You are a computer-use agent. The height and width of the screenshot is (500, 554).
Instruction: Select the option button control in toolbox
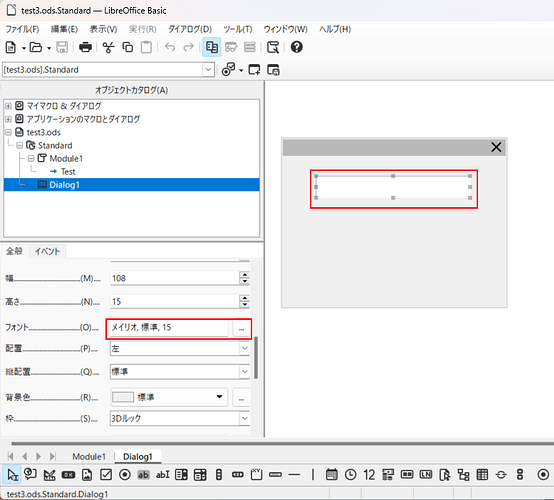pos(124,475)
